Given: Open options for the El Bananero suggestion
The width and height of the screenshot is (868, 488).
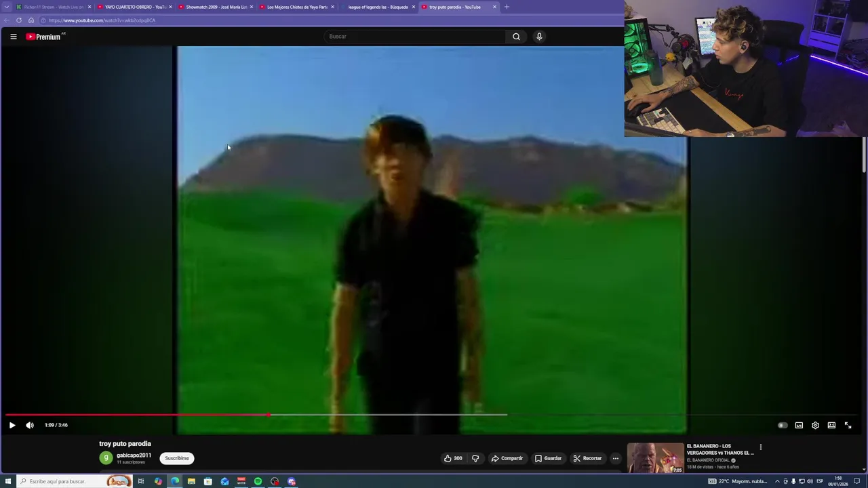Looking at the screenshot, I should (761, 447).
